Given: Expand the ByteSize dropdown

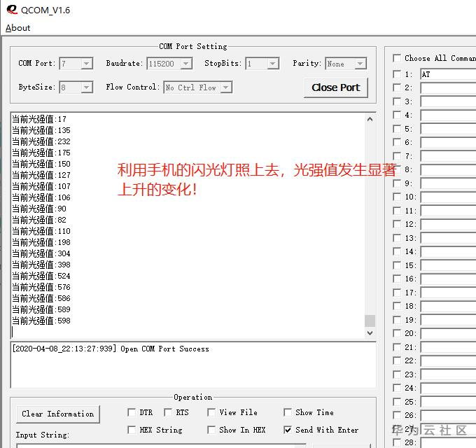Looking at the screenshot, I should point(87,87).
